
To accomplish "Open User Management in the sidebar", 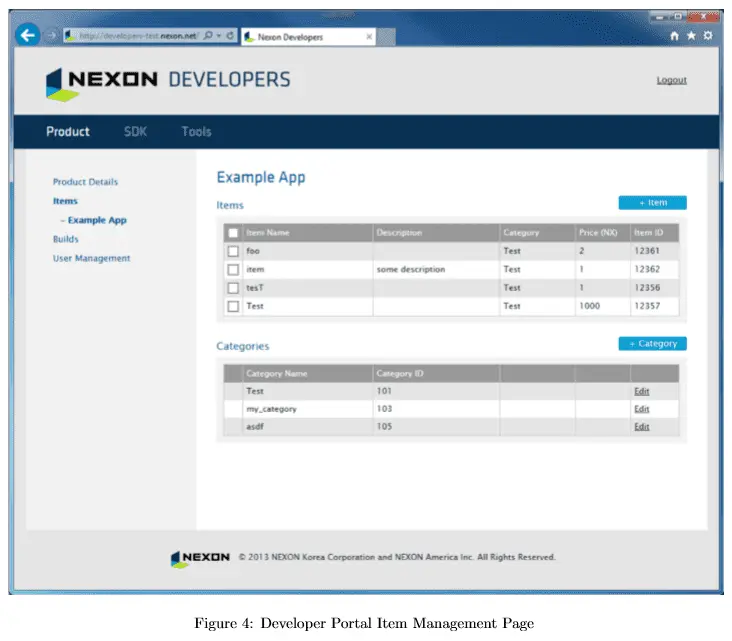I will click(92, 258).
